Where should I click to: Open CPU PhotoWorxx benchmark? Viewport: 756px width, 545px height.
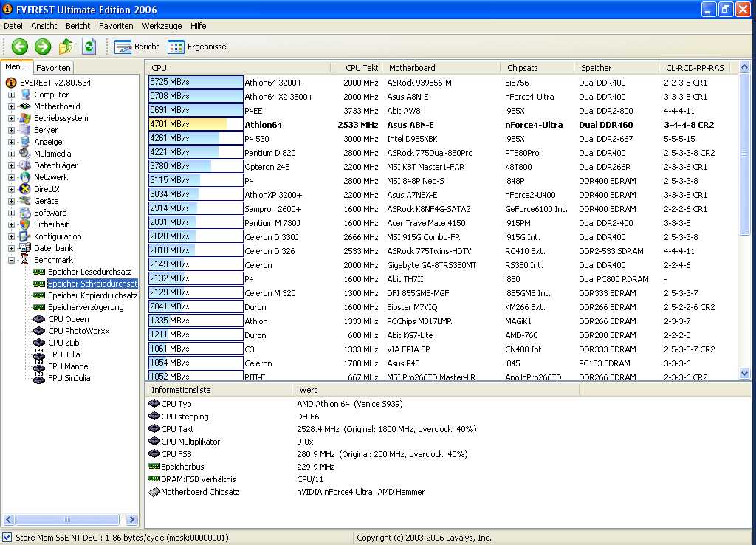pos(78,331)
